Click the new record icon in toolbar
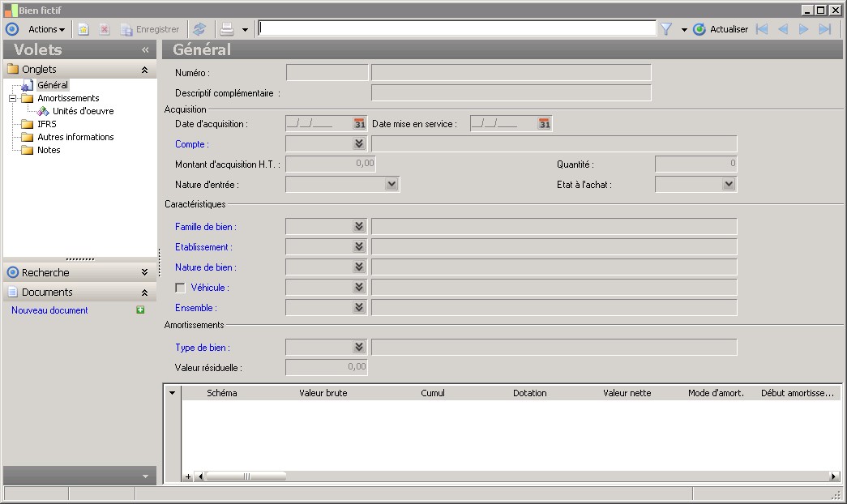Image resolution: width=847 pixels, height=504 pixels. tap(83, 29)
